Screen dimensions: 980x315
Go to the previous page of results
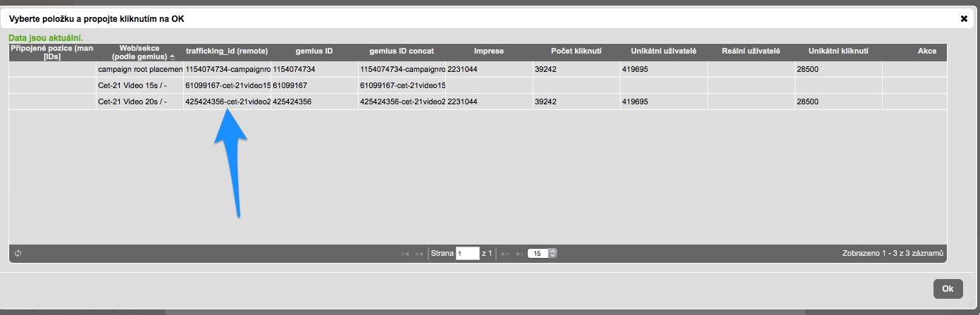pos(419,253)
